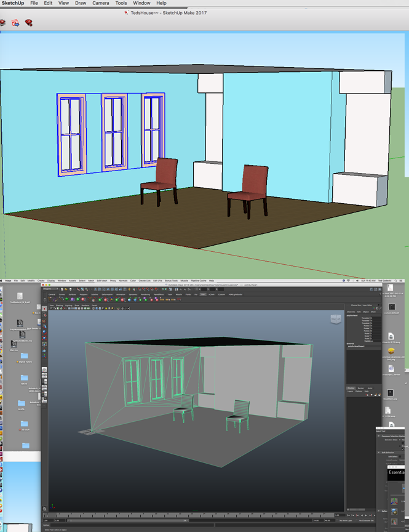Click the Object menu in Channel Box
The width and height of the screenshot is (409, 532).
365,312
